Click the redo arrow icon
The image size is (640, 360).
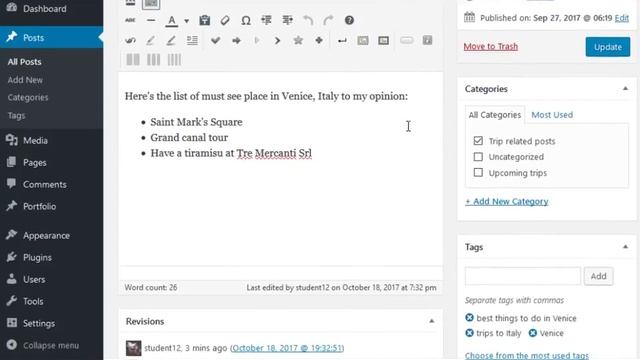click(x=328, y=20)
